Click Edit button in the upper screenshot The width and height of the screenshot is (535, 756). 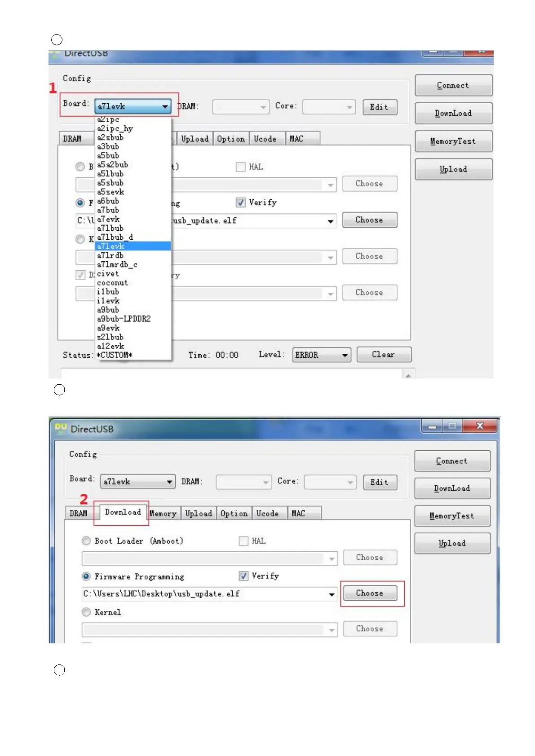pos(380,107)
